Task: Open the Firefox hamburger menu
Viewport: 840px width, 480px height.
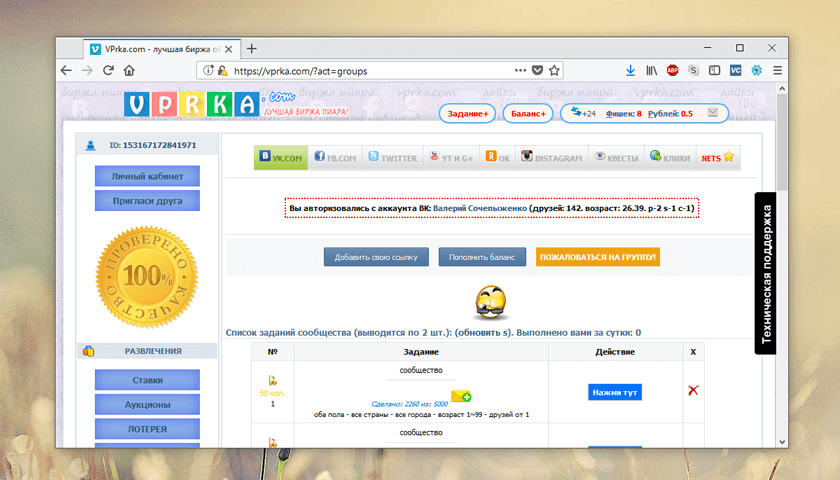Action: [777, 70]
